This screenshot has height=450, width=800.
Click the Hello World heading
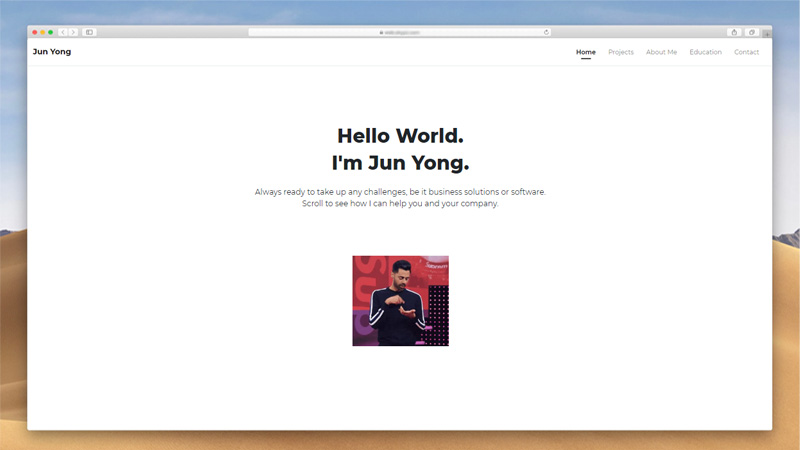coord(400,137)
